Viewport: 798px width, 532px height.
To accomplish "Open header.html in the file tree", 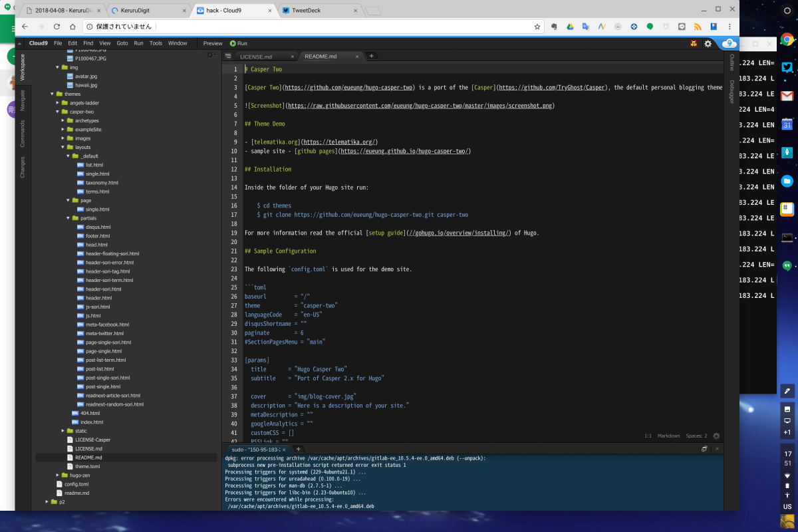I will (98, 298).
